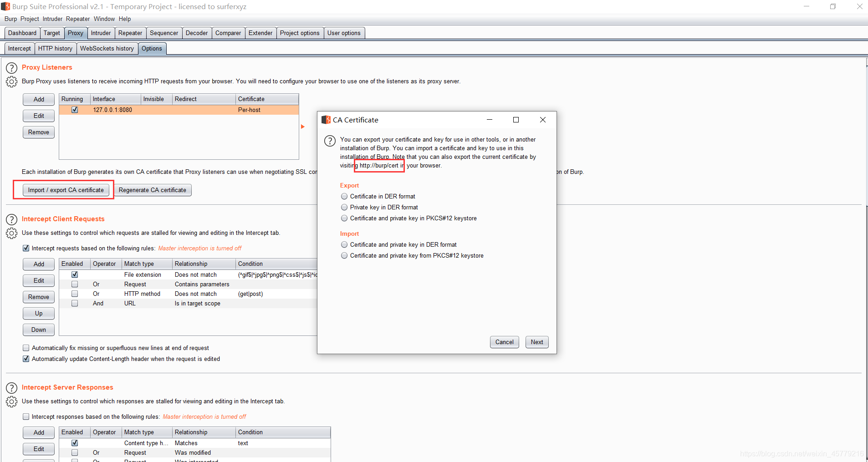Open the Extender tab

(260, 33)
